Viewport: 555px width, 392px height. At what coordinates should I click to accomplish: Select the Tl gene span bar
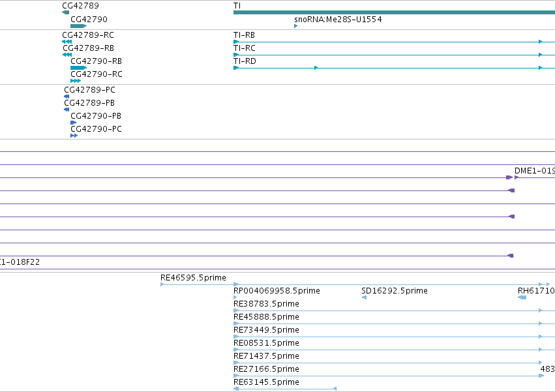pos(394,13)
